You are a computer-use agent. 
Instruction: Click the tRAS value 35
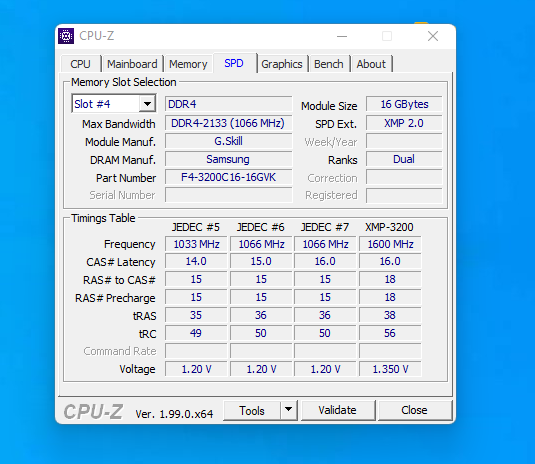[196, 315]
